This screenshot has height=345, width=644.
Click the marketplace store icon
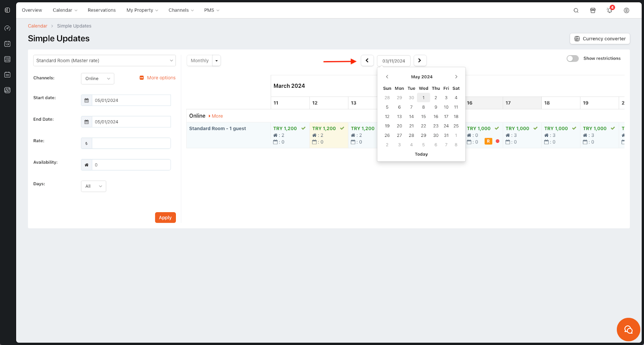(593, 10)
